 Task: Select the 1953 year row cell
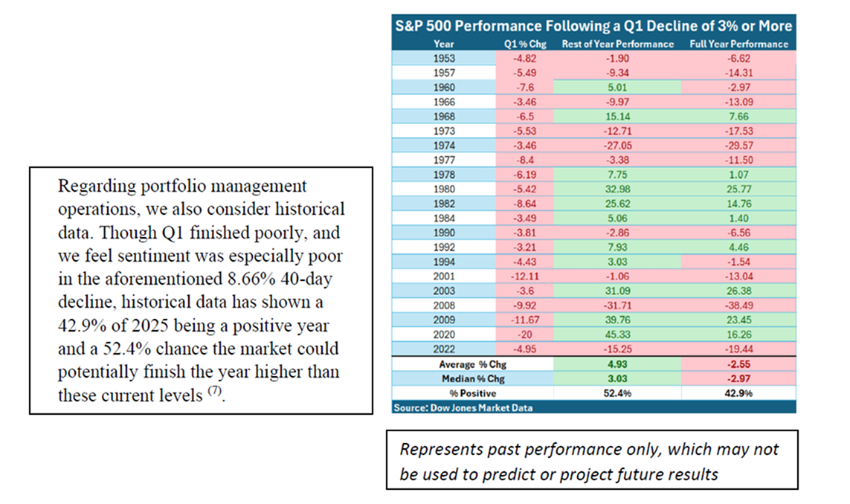444,58
